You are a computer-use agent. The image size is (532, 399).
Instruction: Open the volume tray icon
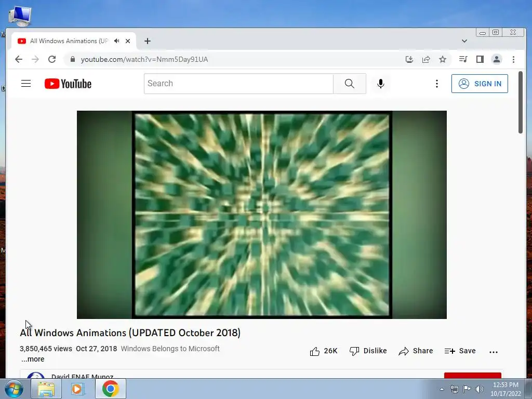pos(479,389)
